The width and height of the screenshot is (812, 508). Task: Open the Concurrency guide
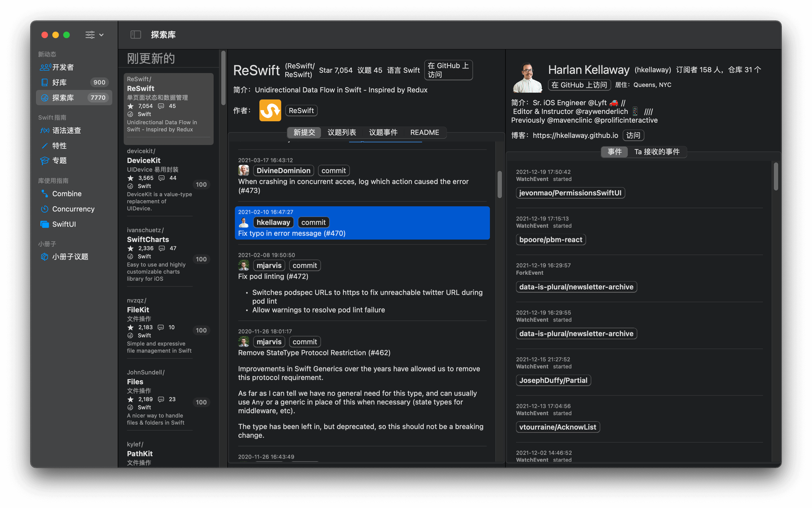tap(74, 209)
